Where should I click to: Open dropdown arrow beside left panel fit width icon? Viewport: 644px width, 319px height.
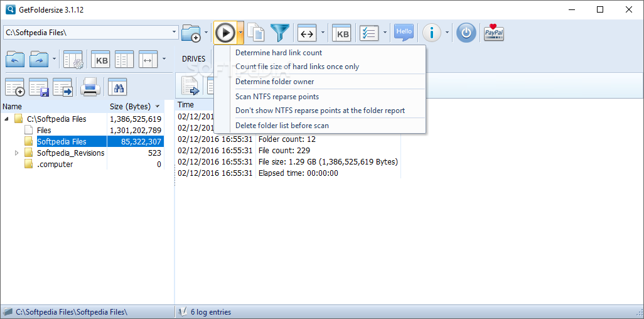(x=164, y=59)
